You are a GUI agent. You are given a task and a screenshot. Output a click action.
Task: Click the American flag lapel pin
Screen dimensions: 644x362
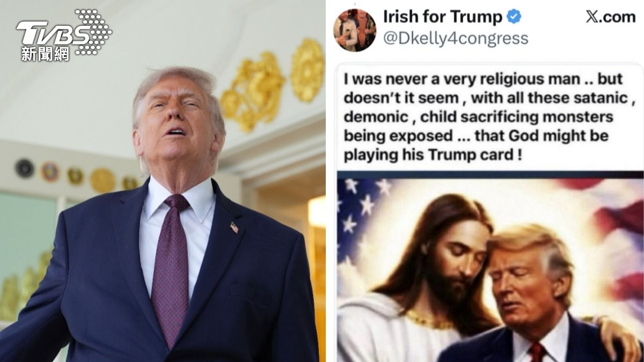point(234,227)
